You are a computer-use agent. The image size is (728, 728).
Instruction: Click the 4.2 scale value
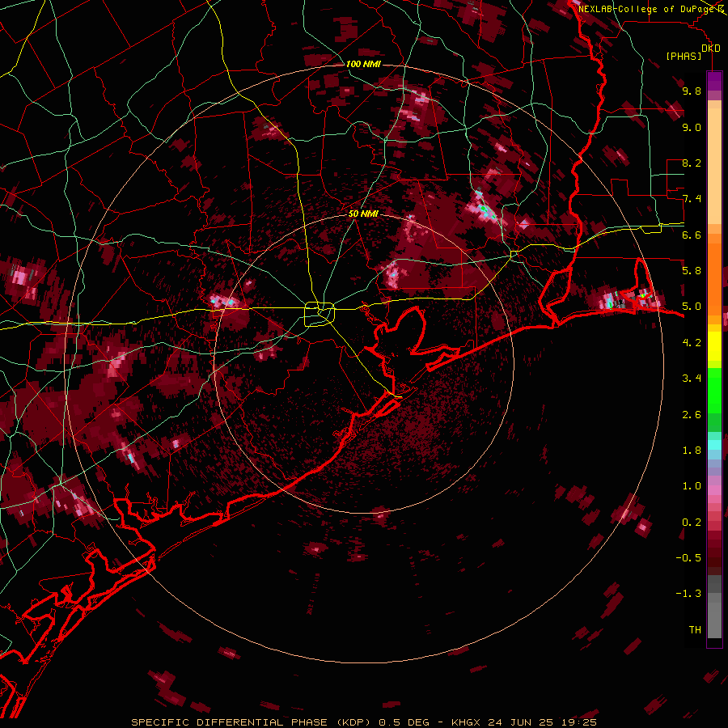coord(692,343)
